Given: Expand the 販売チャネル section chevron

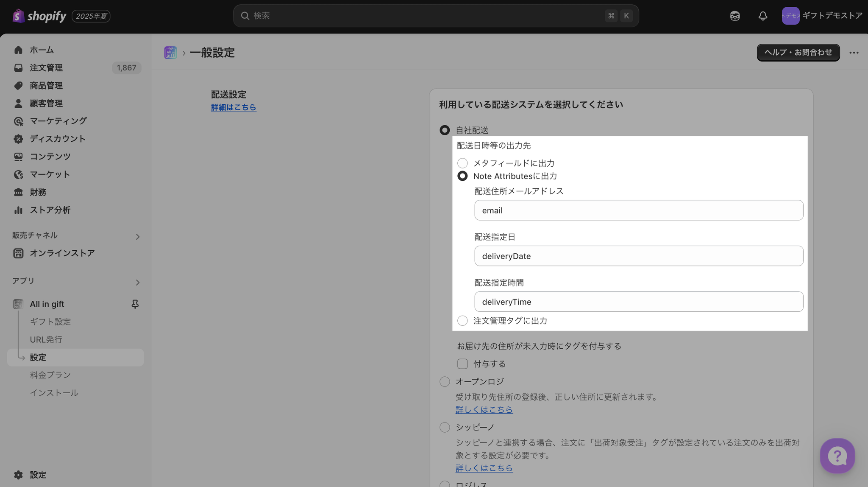Looking at the screenshot, I should coord(137,237).
